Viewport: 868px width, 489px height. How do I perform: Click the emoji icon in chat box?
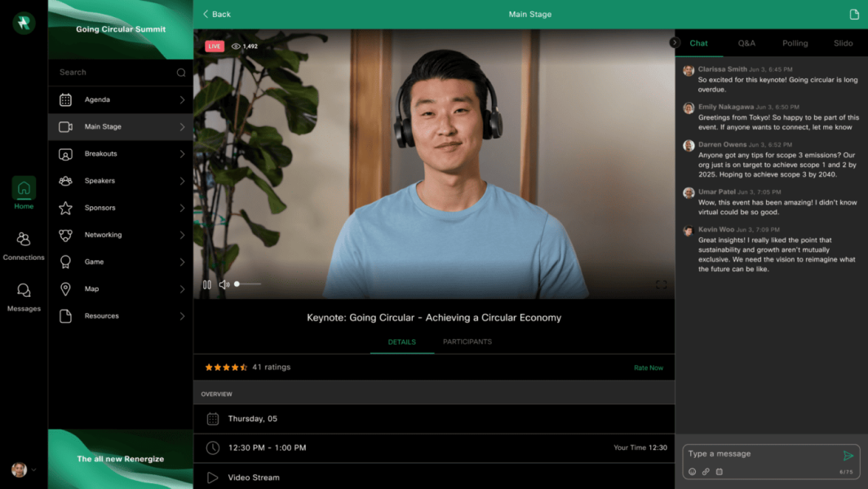[693, 472]
